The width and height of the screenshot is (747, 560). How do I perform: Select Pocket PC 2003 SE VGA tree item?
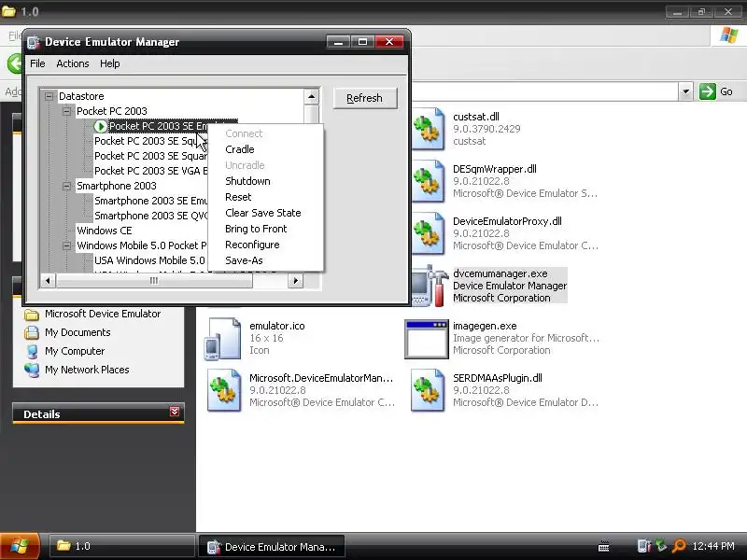[151, 171]
